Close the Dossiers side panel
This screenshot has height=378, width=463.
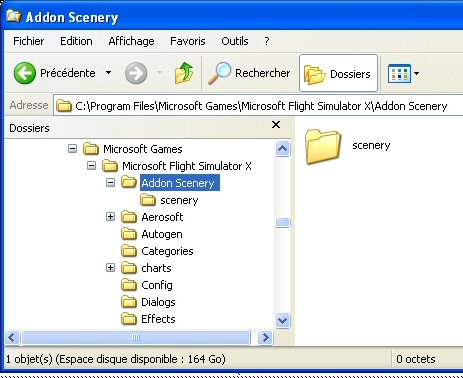pyautogui.click(x=276, y=125)
